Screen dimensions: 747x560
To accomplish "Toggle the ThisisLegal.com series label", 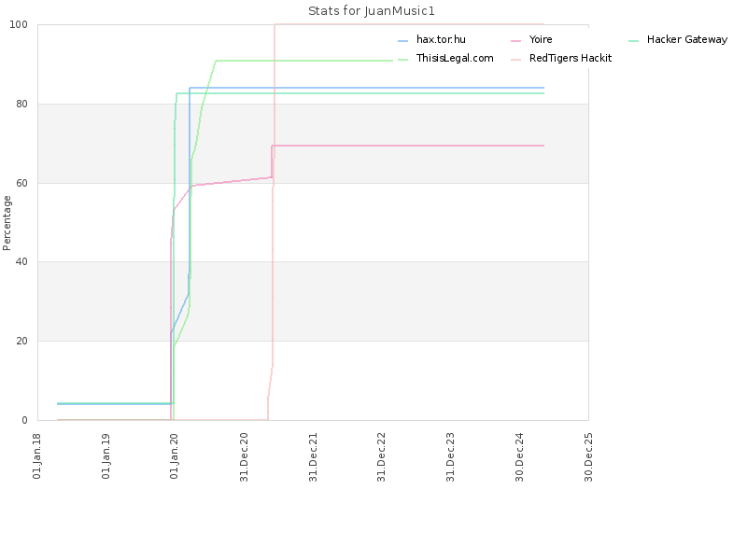I will pos(455,58).
